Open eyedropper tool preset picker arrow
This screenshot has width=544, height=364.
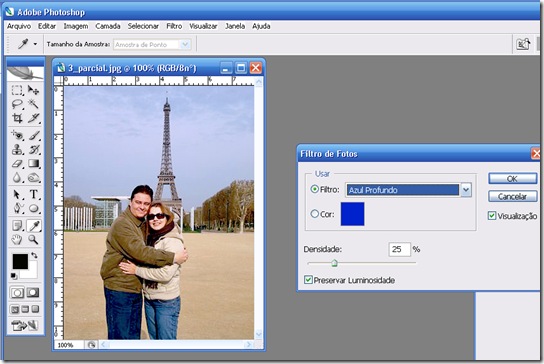tap(35, 44)
